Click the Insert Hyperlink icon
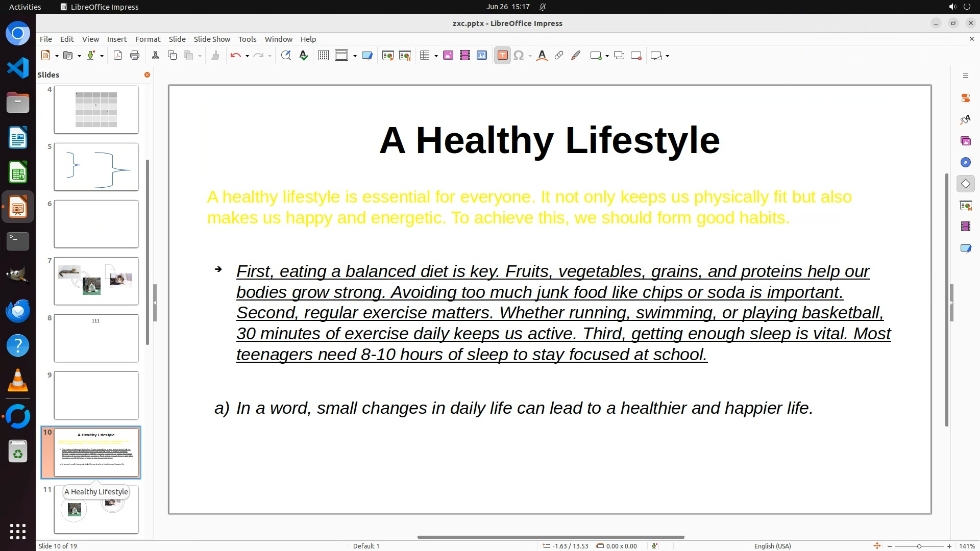This screenshot has height=551, width=980. click(x=559, y=56)
